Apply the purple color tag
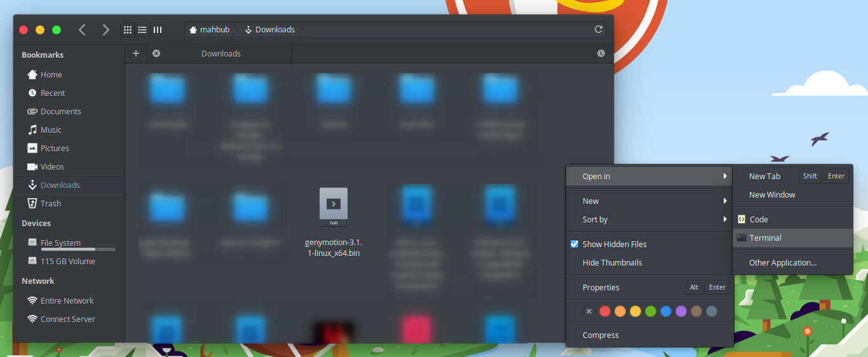Viewport: 868px width, 357px height. [681, 311]
